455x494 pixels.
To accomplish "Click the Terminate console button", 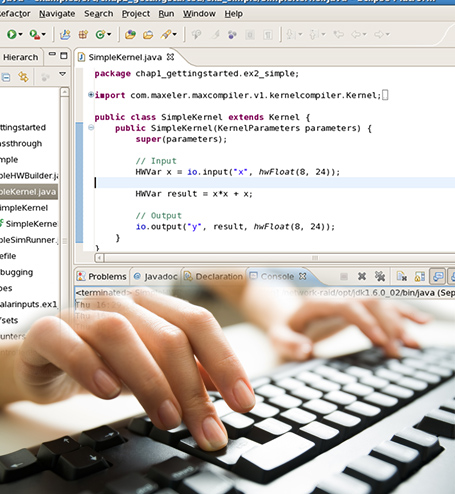I will point(344,276).
